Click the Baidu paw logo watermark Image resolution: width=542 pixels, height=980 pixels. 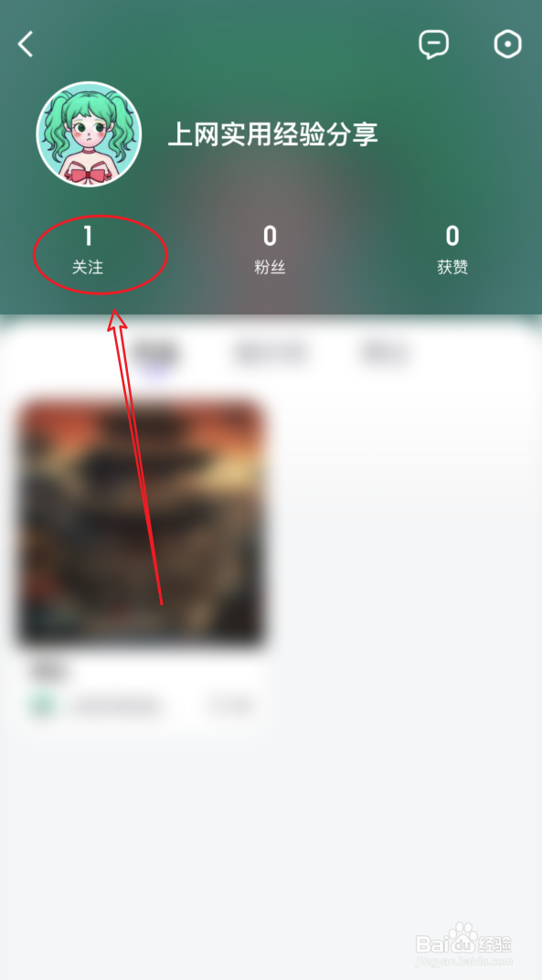coord(463,938)
